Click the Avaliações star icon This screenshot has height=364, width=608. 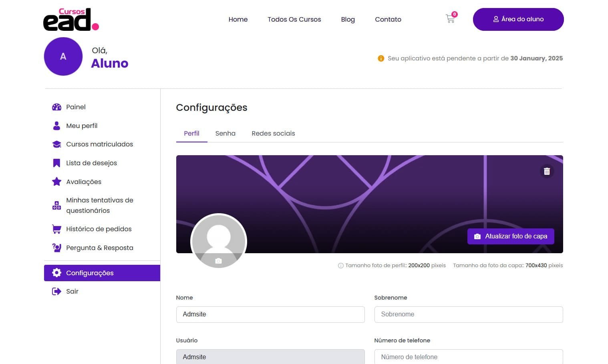click(x=56, y=182)
